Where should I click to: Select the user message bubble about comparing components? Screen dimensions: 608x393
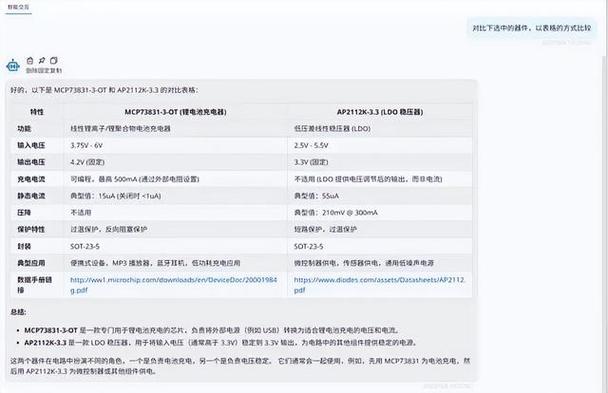[x=531, y=28]
